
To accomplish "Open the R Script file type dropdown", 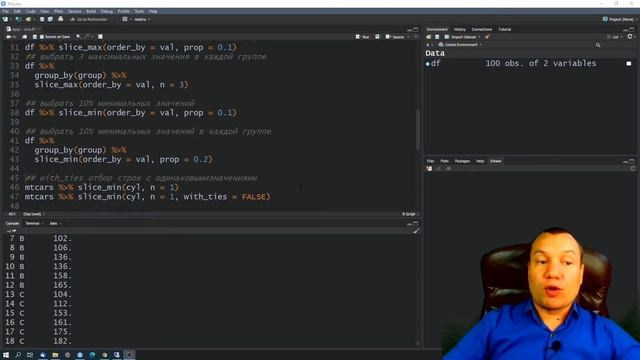I will pos(410,214).
